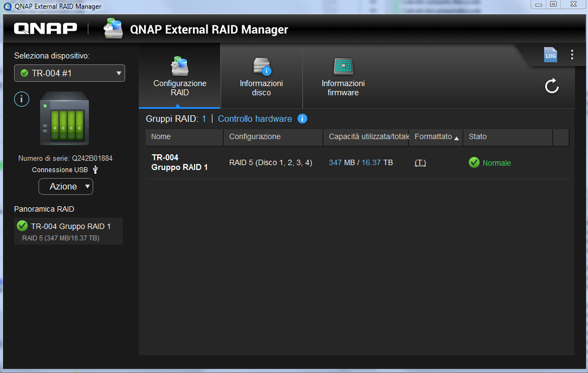Select TR-004 Gruppo RAID 1 in Panoramica RAID
The height and width of the screenshot is (373, 588).
pos(68,231)
